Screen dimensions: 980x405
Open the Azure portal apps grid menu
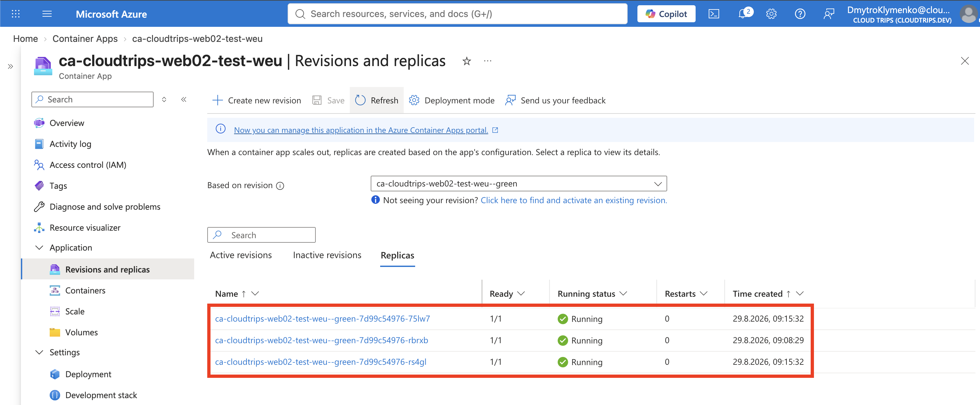pyautogui.click(x=16, y=14)
